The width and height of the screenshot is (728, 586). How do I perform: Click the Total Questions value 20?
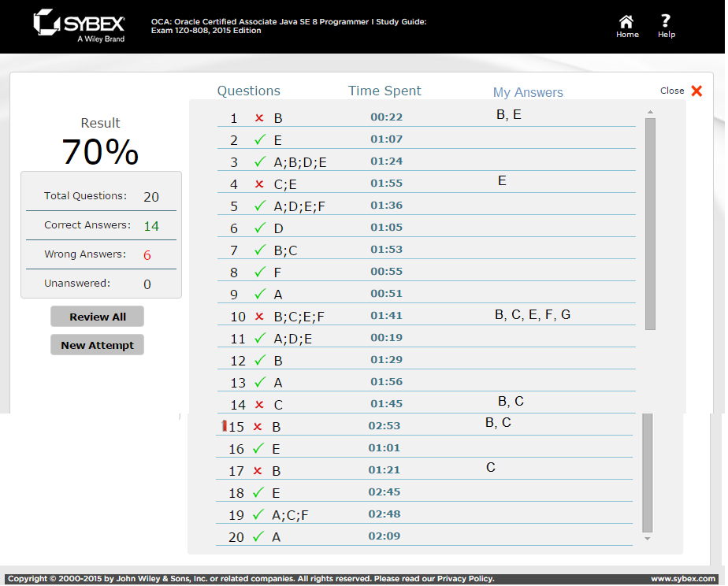[x=151, y=197]
